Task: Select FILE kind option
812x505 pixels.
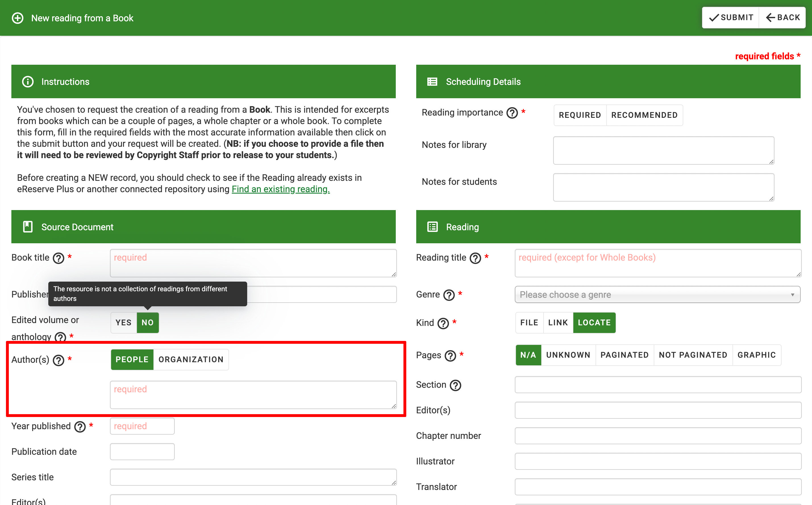Action: [x=527, y=322]
